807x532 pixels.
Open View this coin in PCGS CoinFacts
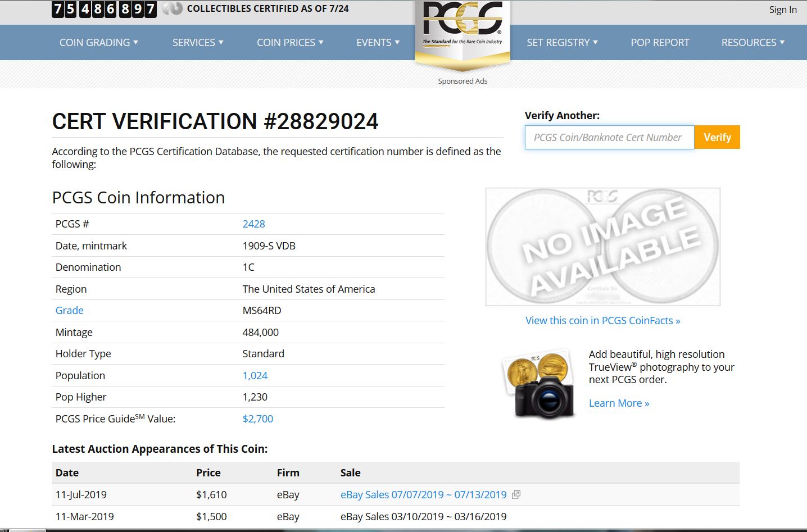602,321
